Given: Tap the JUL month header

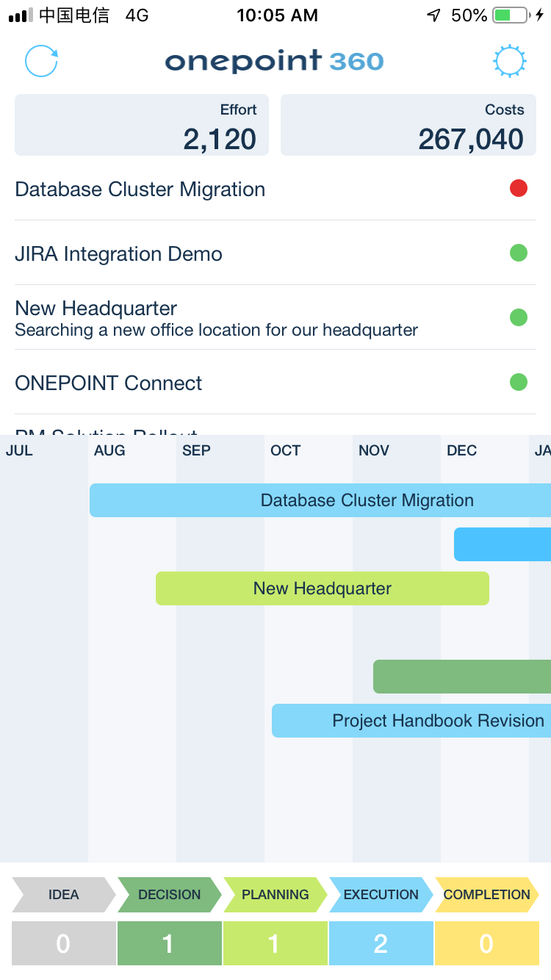Looking at the screenshot, I should coord(19,451).
